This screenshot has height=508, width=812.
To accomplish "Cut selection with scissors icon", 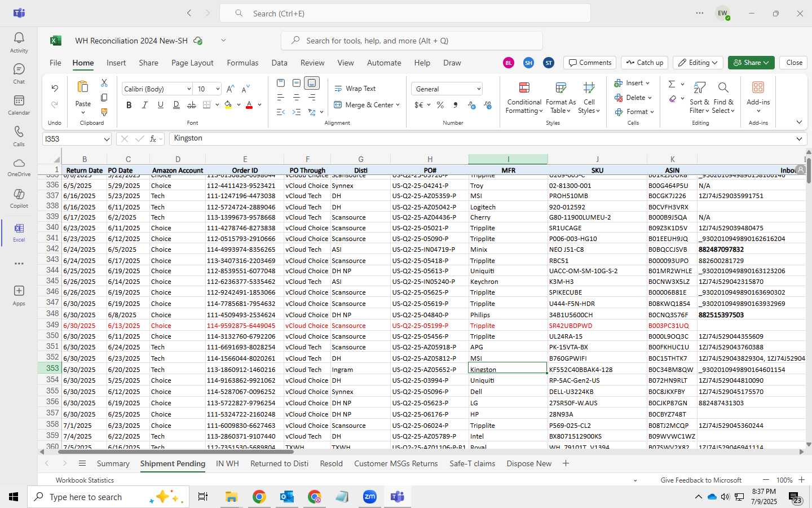I will [x=104, y=83].
